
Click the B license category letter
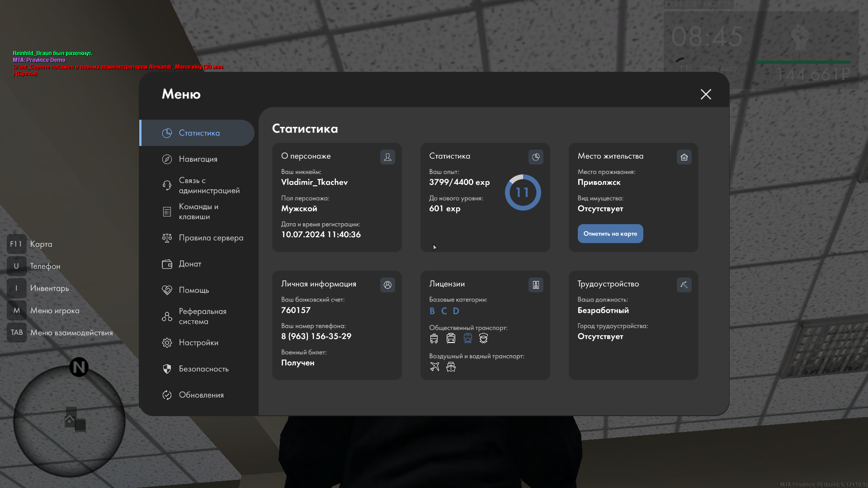(432, 311)
